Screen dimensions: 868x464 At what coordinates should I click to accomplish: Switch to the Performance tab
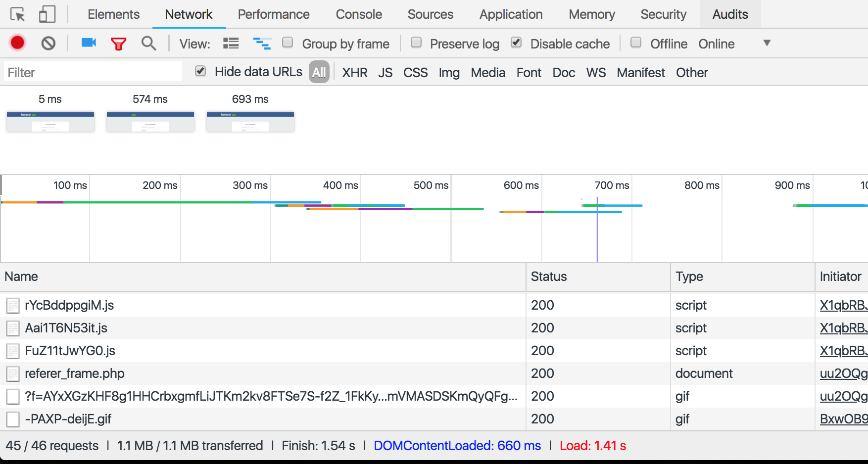point(273,14)
